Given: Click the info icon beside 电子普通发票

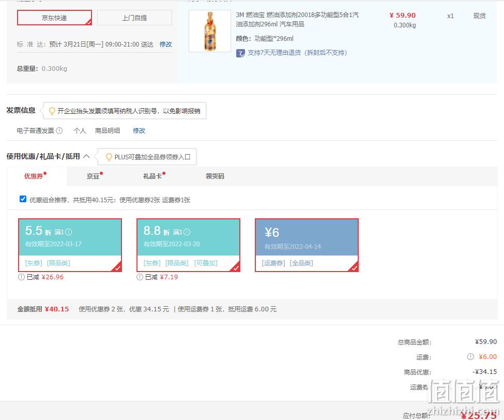Looking at the screenshot, I should tap(59, 130).
